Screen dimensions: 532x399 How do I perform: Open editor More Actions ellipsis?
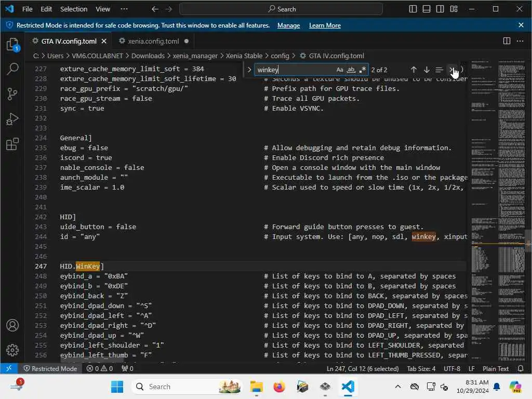[x=520, y=41]
